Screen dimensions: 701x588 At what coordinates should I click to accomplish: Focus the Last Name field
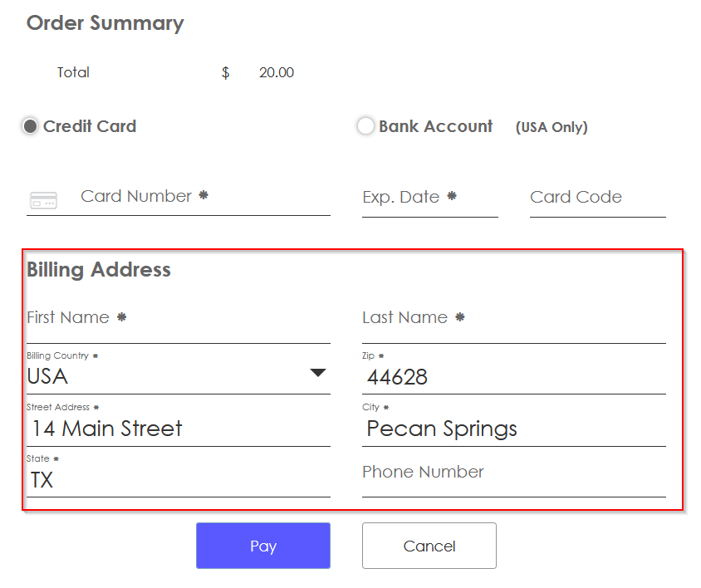[x=513, y=319]
